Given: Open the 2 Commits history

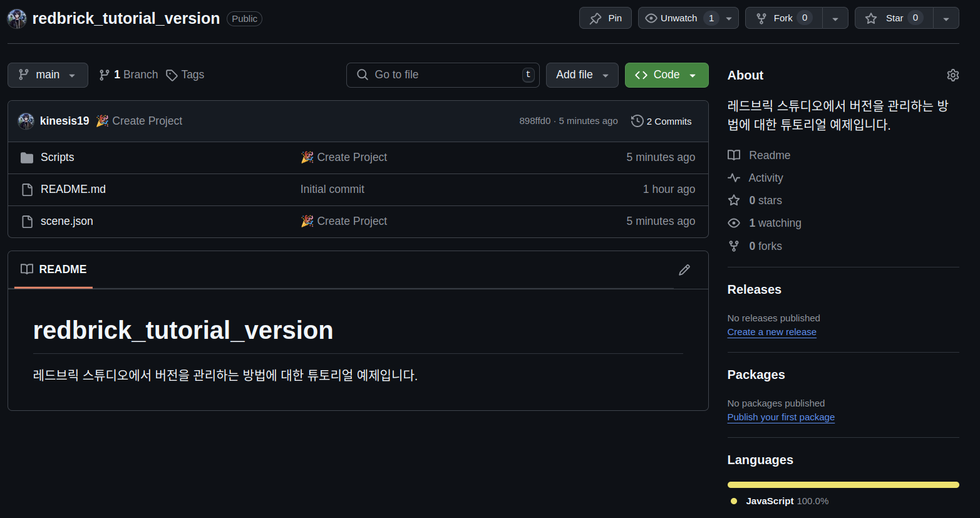Looking at the screenshot, I should (661, 122).
